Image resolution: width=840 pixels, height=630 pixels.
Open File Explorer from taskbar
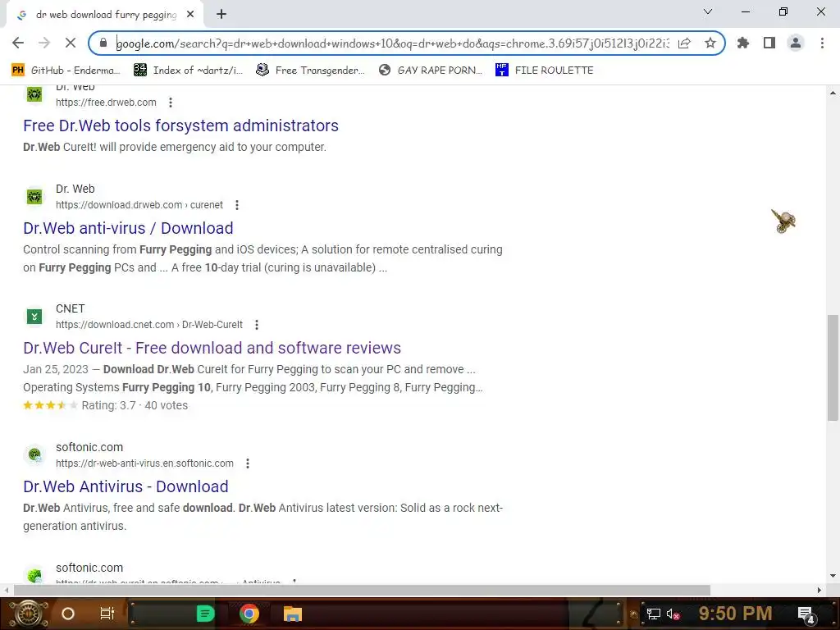click(293, 614)
